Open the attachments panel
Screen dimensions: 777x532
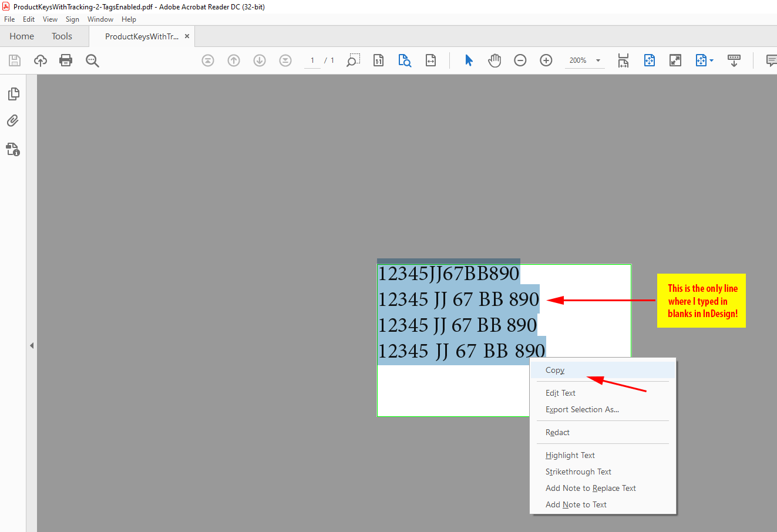14,120
